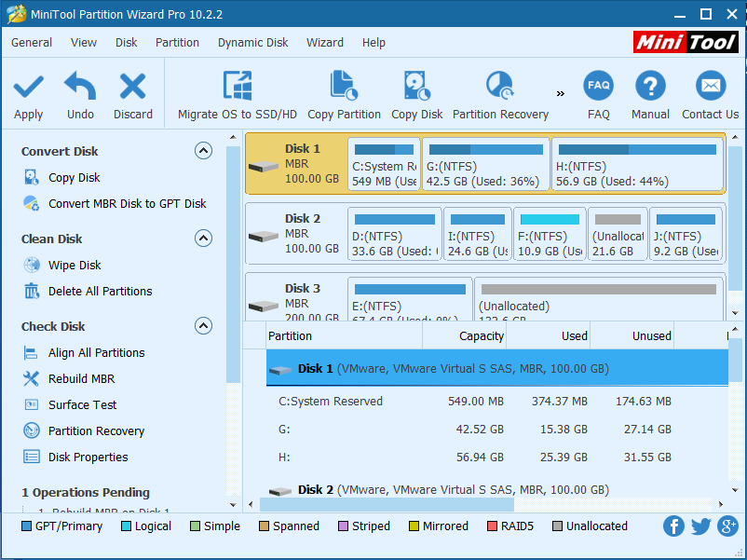Select Wipe Disk in the sidebar
Image resolution: width=747 pixels, height=560 pixels.
75,265
